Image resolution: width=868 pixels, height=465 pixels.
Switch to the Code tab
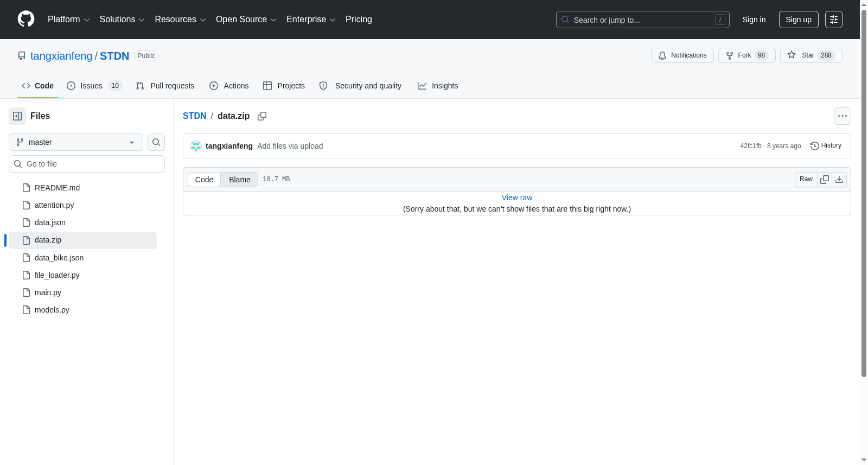pos(38,86)
